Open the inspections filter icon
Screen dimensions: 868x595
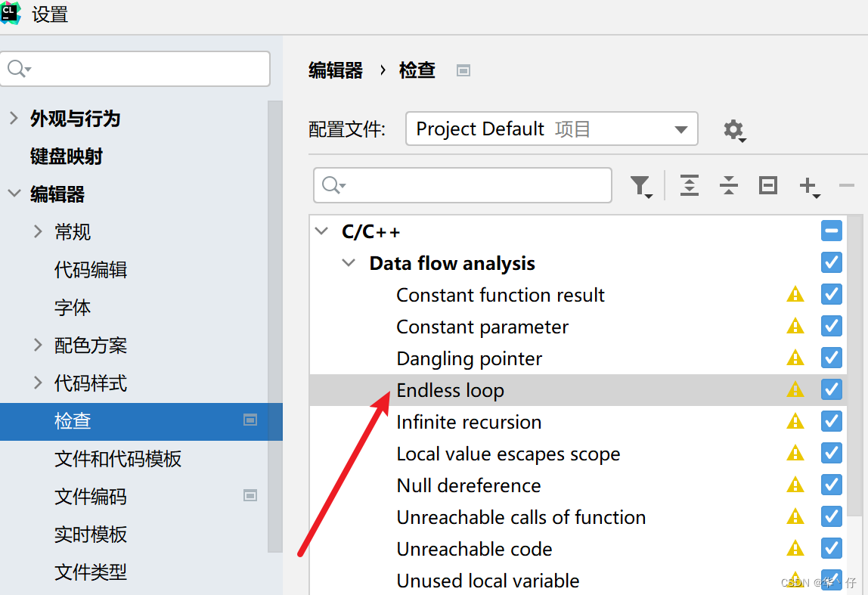pyautogui.click(x=641, y=185)
